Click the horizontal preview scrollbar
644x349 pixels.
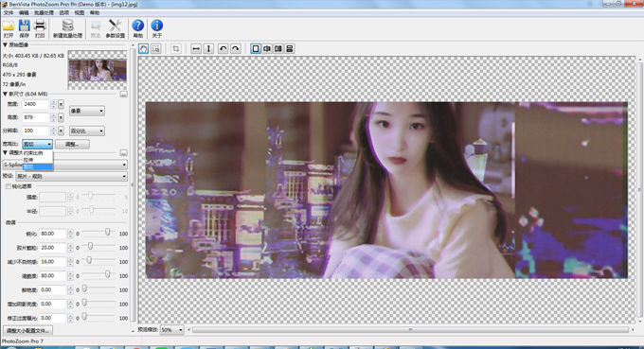410,330
